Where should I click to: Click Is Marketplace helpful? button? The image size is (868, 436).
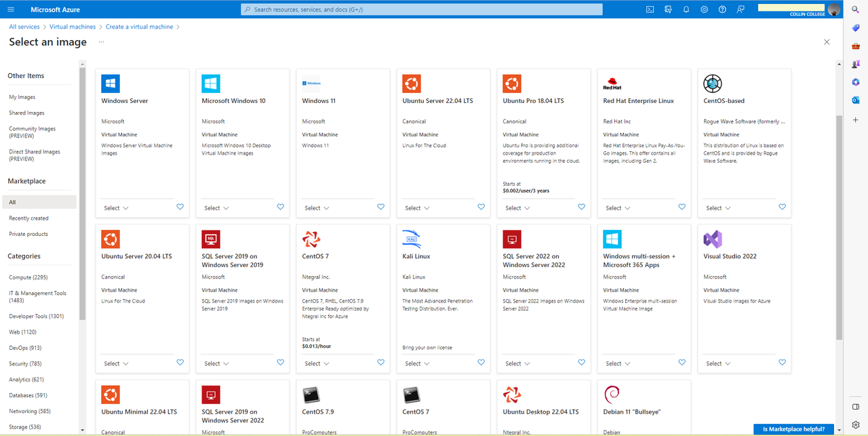[x=793, y=429]
